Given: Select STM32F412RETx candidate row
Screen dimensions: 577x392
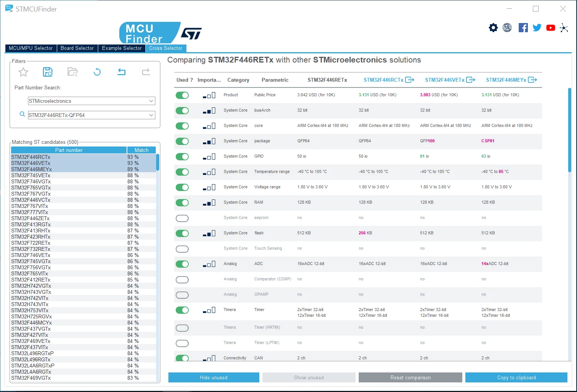Looking at the screenshot, I should [x=83, y=280].
